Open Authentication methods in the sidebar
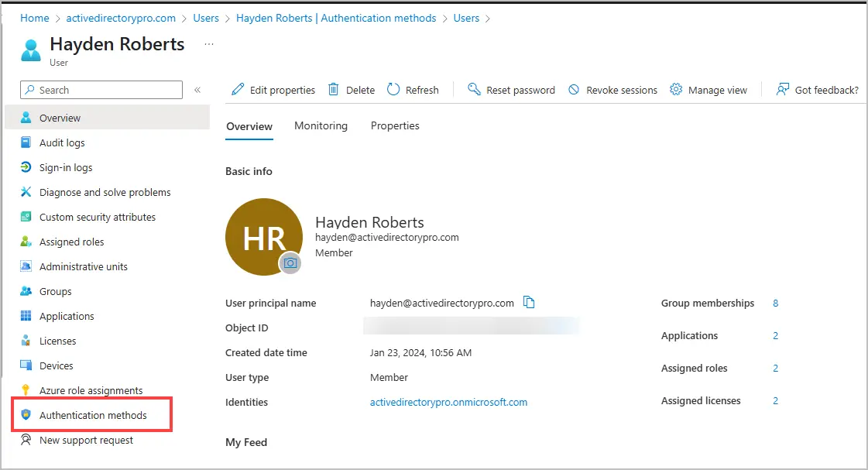Screen dimensions: 868x470 click(93, 415)
